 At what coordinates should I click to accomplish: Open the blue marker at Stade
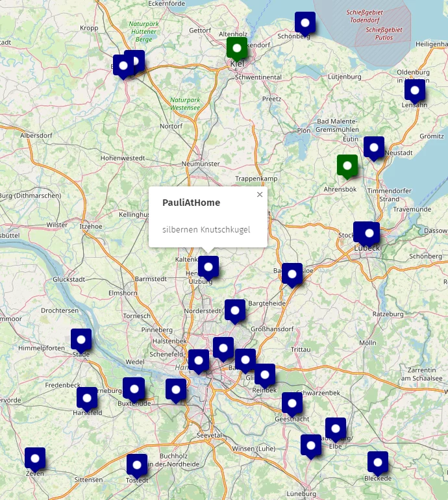pos(81,340)
